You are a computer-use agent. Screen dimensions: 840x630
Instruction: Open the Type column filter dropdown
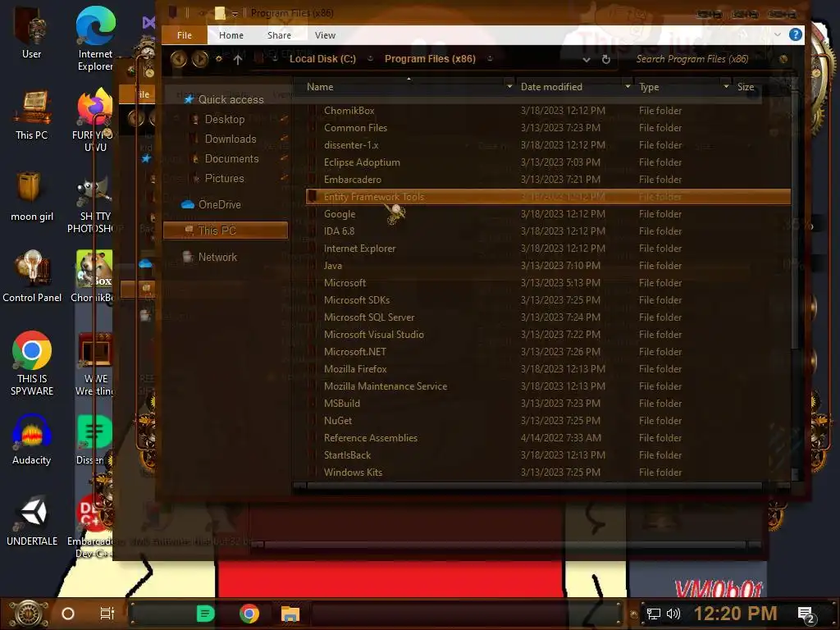pyautogui.click(x=726, y=86)
